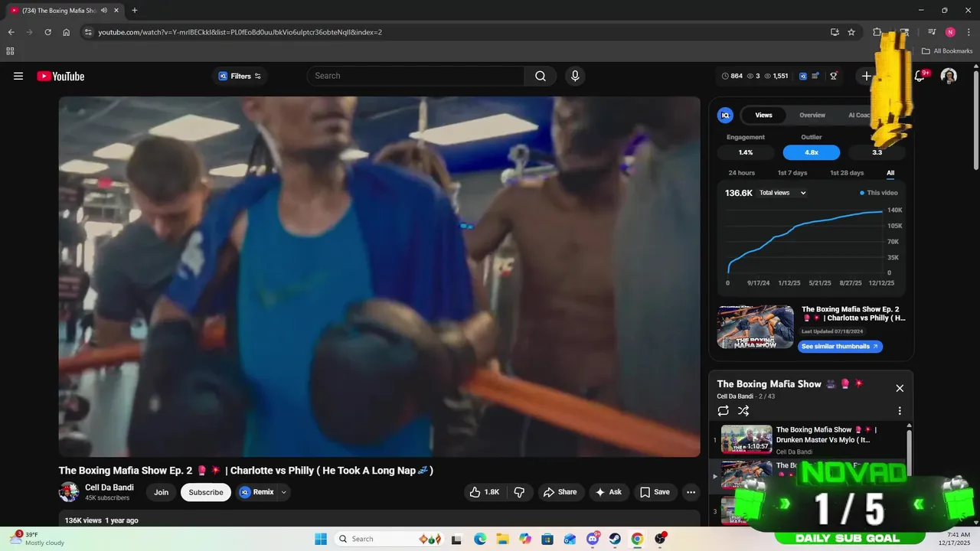Select the 3.3 score pill
Screen dimensions: 980x551
click(877, 152)
